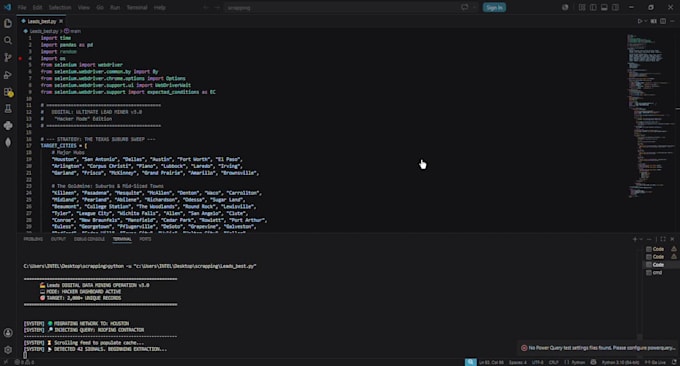
Task: Open Source Control view
Action: point(8,57)
